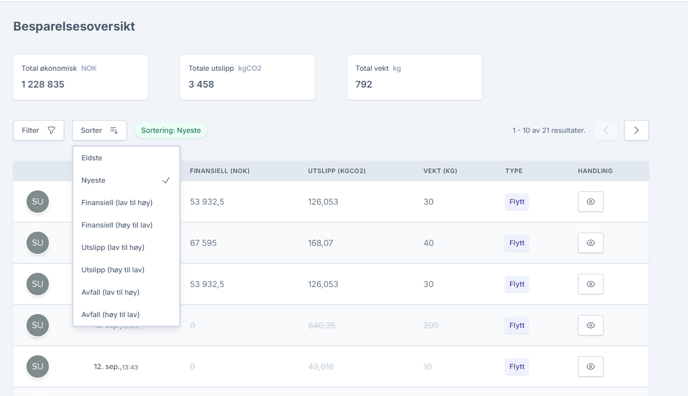Click SU avatar in the 67 595 row
This screenshot has height=396, width=688.
[x=38, y=243]
